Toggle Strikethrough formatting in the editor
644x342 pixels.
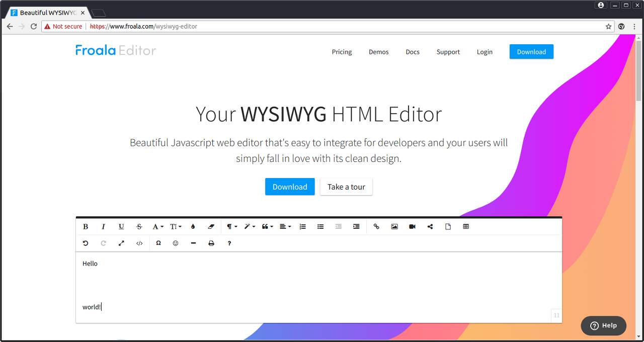pos(139,227)
